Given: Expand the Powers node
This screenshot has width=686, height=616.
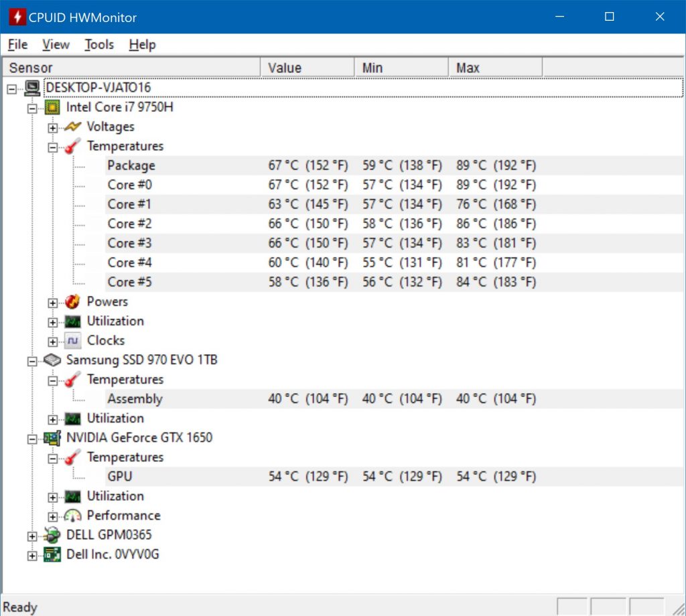Looking at the screenshot, I should coord(52,303).
